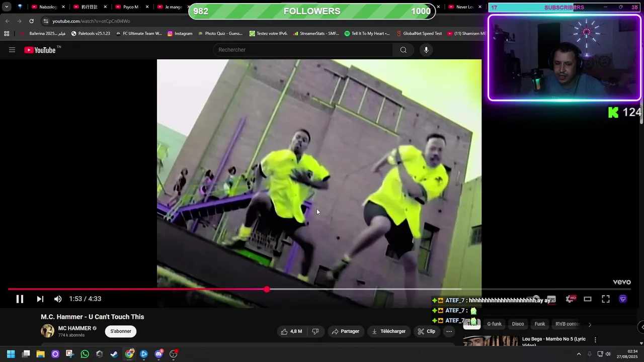Open Paletools v25.1.23 bookmark
This screenshot has height=362, width=644.
click(x=91, y=34)
